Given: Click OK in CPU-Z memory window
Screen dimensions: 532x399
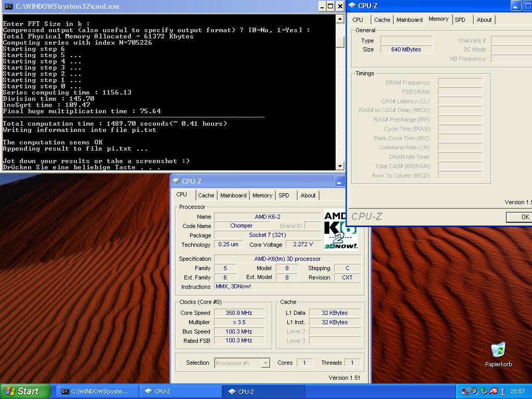Looking at the screenshot, I should point(520,217).
